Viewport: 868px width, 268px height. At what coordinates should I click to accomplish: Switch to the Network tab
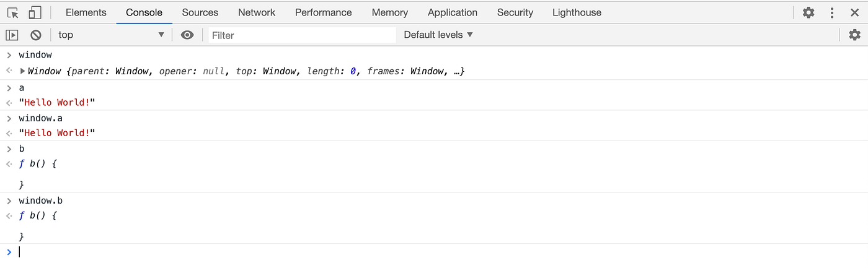click(257, 12)
